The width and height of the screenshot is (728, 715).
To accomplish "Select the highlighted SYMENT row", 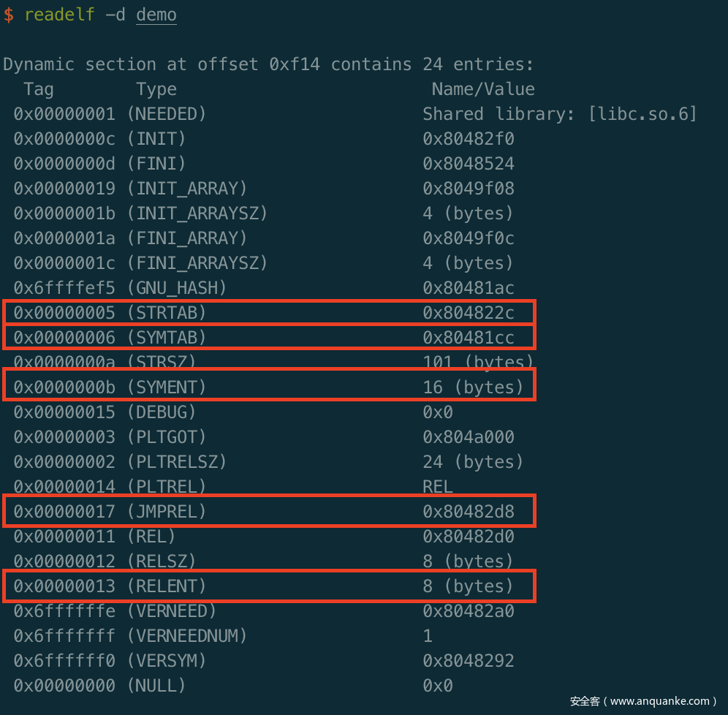I will coord(269,387).
